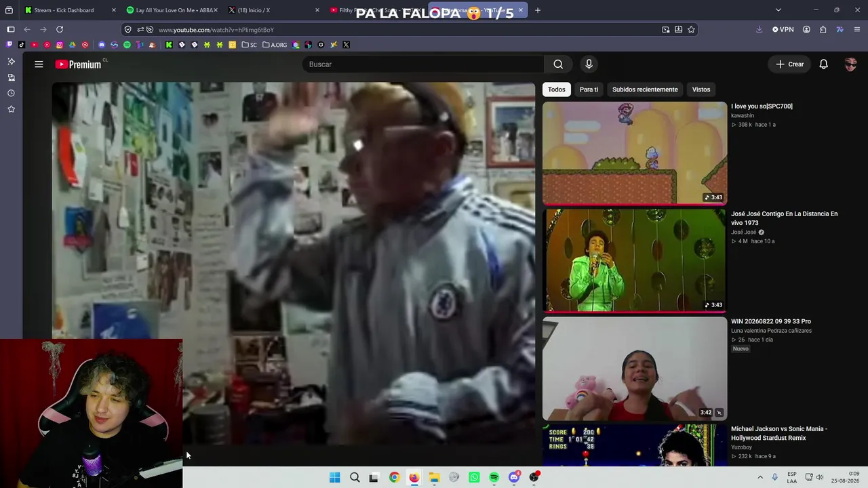Select the Todos filter chip
This screenshot has width=868, height=488.
click(556, 89)
